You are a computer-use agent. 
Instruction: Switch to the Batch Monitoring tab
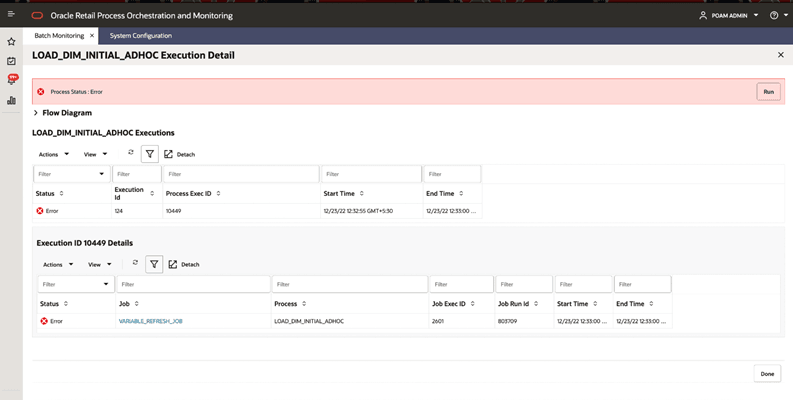59,35
